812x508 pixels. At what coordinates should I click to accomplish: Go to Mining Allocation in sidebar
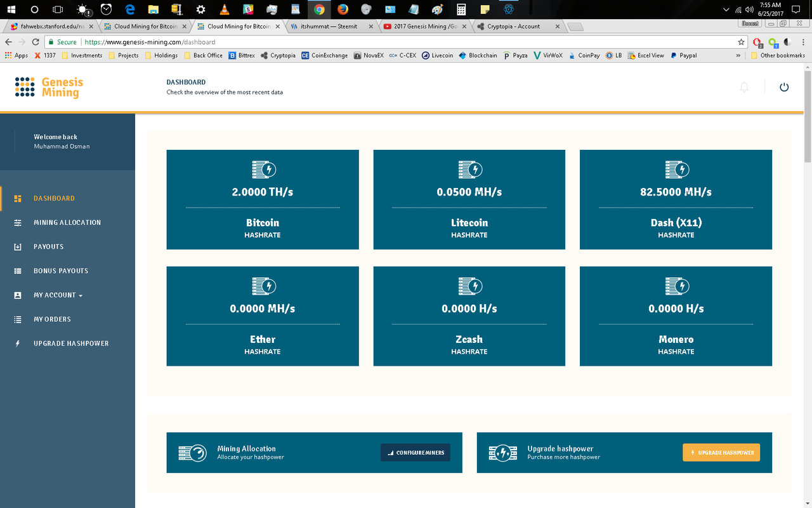tap(67, 222)
